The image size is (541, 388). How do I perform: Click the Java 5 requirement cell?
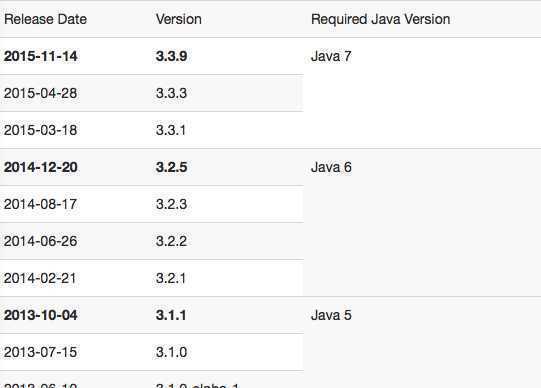(x=331, y=315)
